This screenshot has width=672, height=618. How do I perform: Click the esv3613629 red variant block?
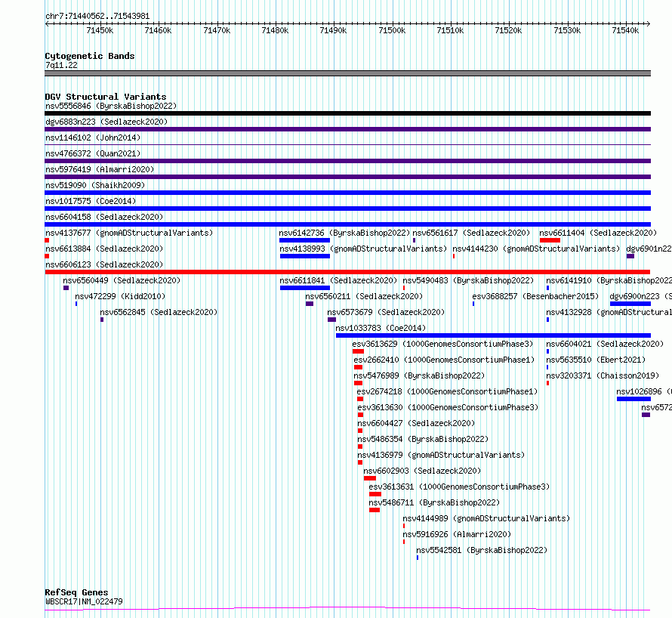[x=359, y=351]
